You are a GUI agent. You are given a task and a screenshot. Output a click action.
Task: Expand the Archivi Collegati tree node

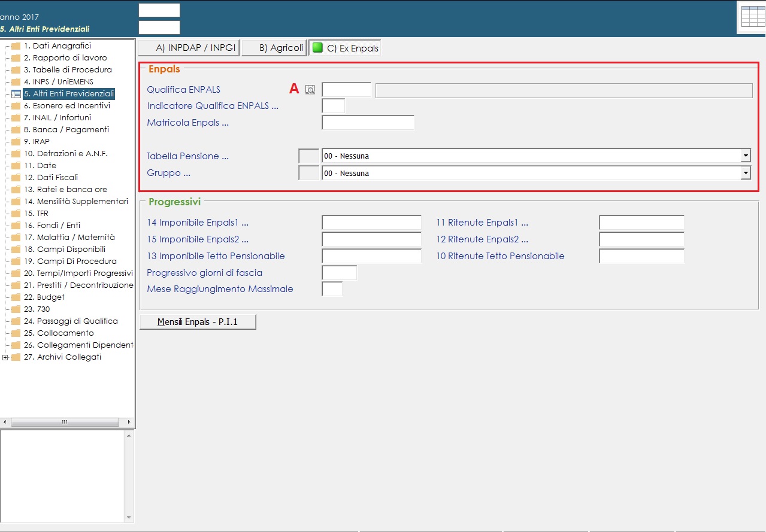point(5,358)
